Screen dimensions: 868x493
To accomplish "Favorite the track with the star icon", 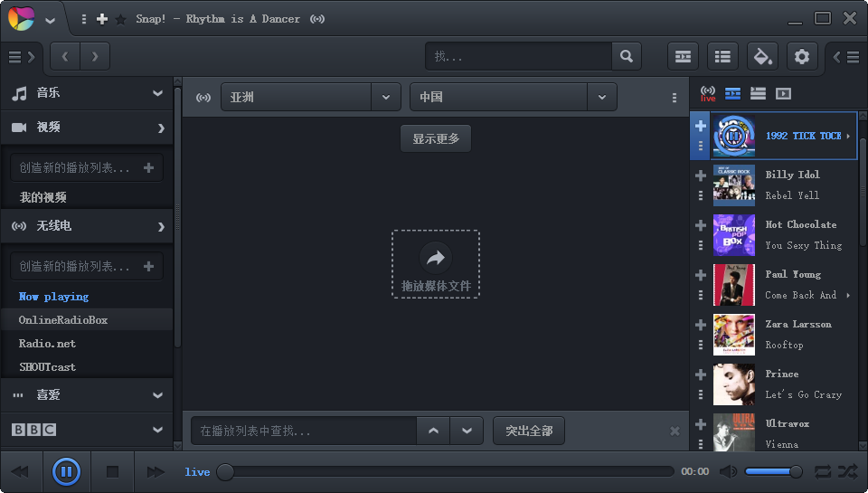I will click(120, 19).
